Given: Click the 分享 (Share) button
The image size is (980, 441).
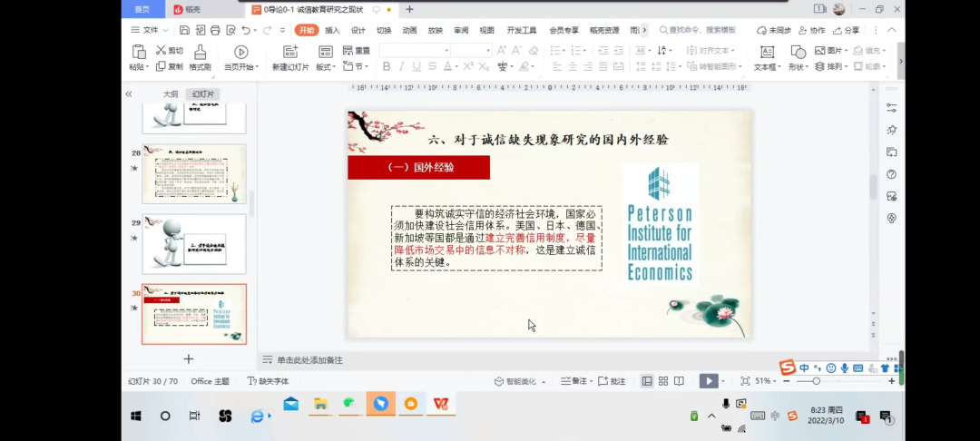Looking at the screenshot, I should [846, 30].
